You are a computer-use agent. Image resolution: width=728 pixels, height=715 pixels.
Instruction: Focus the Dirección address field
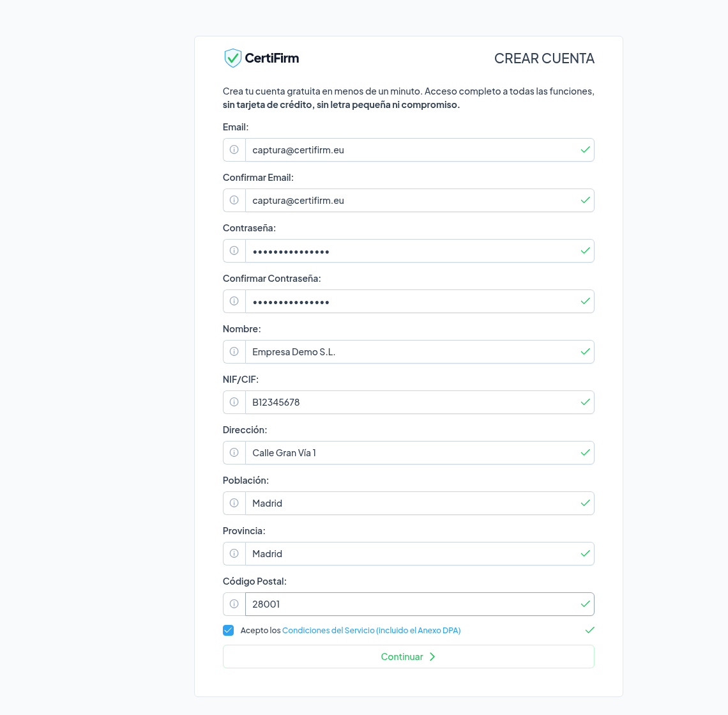[x=412, y=452]
